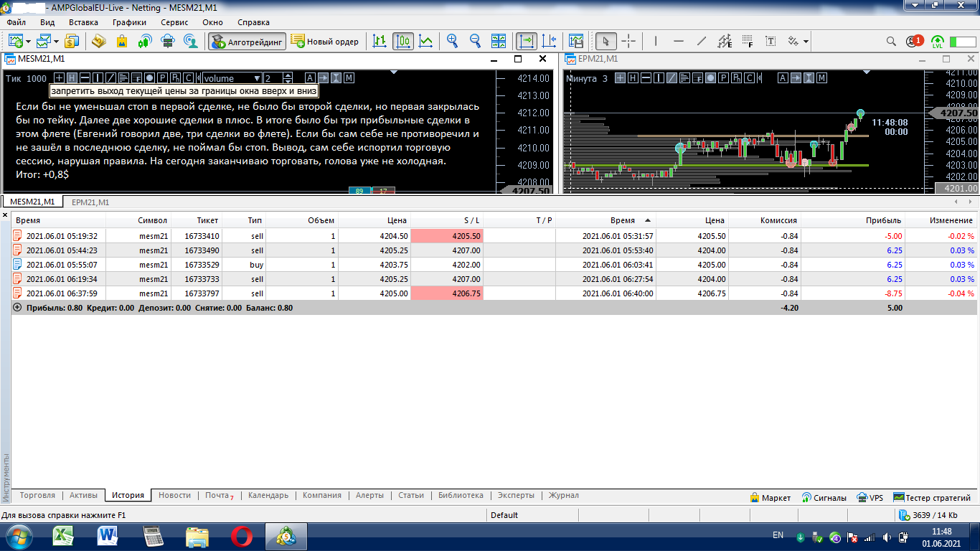
Task: Toggle the P button in MESM21 chart panel
Action: click(163, 78)
